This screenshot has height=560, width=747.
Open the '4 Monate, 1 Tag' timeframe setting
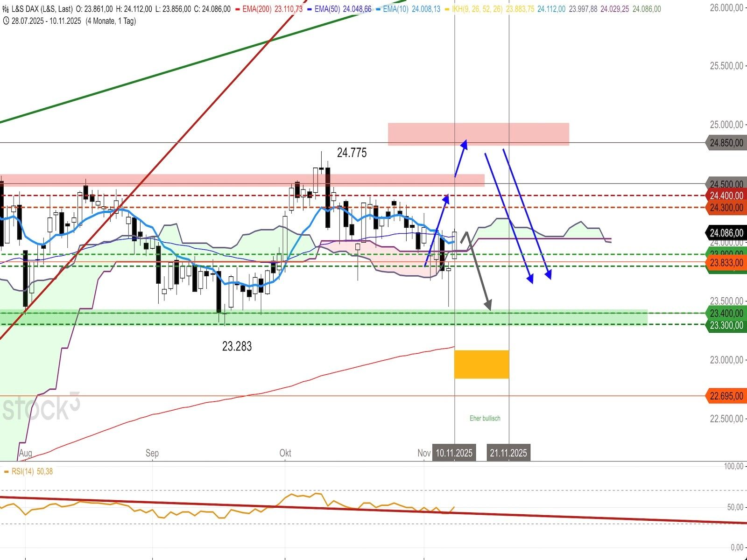click(111, 21)
